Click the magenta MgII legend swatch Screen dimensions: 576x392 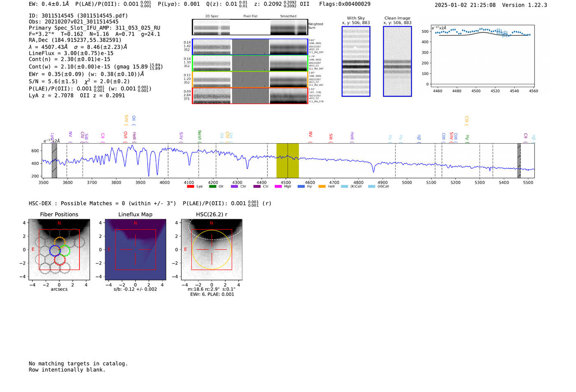tap(278, 186)
